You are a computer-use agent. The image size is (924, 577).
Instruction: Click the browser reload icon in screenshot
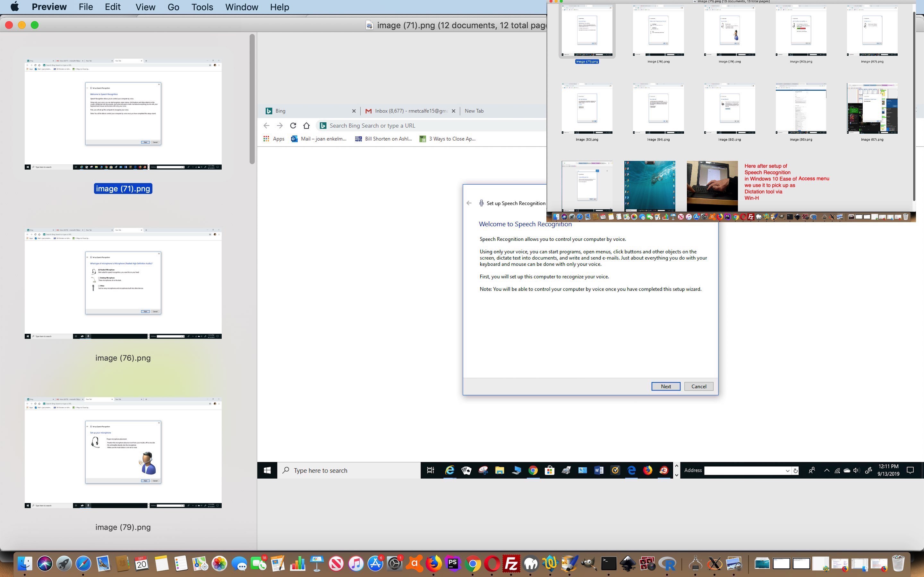point(293,126)
